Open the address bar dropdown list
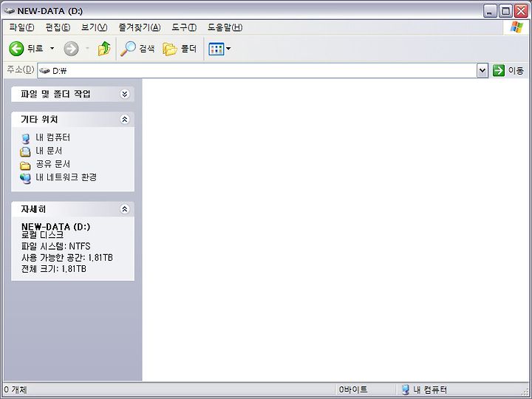The height and width of the screenshot is (399, 532). (482, 71)
